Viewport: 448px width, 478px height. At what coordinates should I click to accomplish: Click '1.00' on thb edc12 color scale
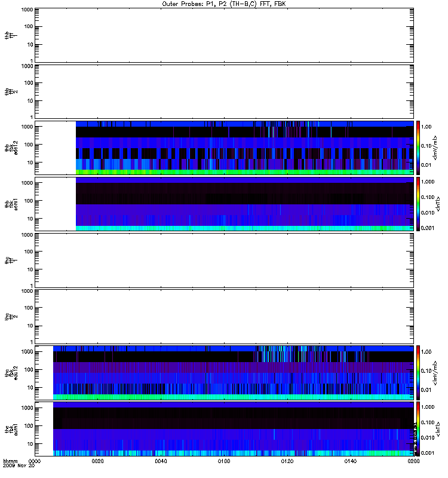pos(426,127)
